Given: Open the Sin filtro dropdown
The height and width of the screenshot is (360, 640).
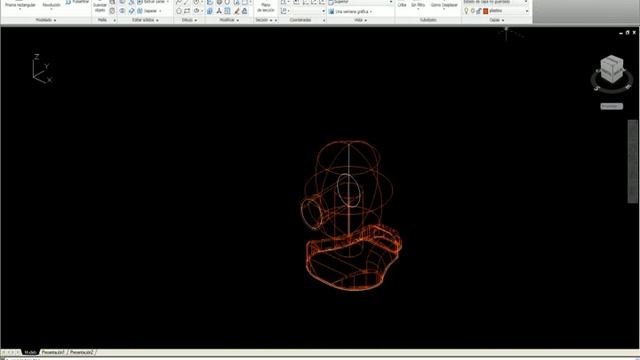Looking at the screenshot, I should pyautogui.click(x=418, y=6).
